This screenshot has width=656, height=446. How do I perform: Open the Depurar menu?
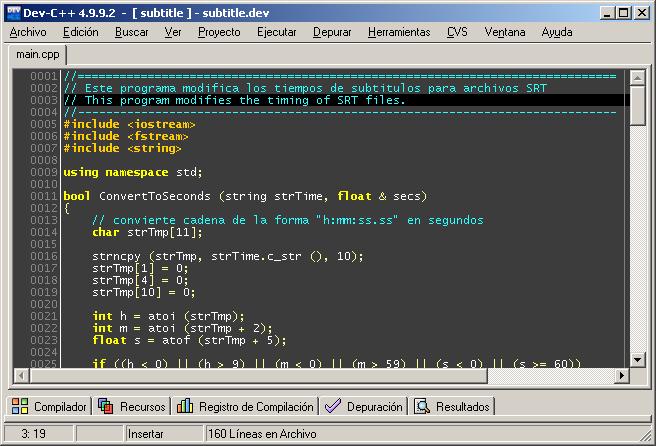[332, 32]
